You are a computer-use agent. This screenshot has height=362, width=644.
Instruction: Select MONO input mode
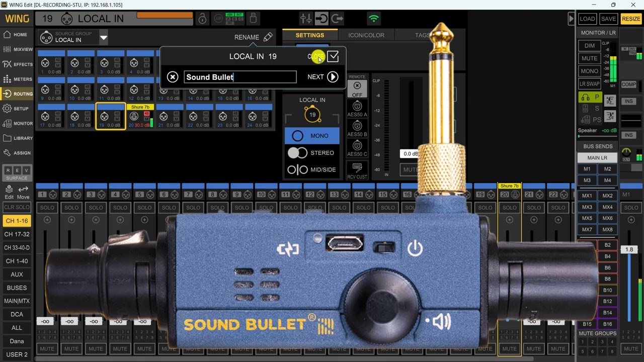[x=312, y=136]
